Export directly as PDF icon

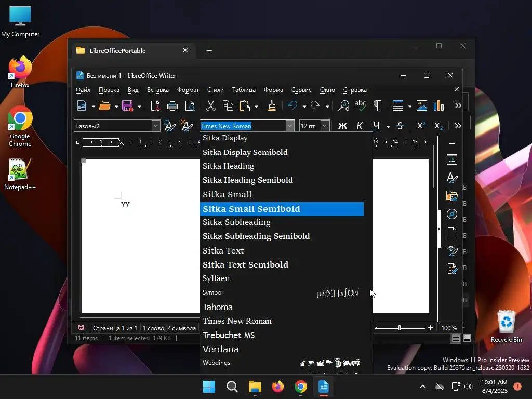click(x=155, y=106)
